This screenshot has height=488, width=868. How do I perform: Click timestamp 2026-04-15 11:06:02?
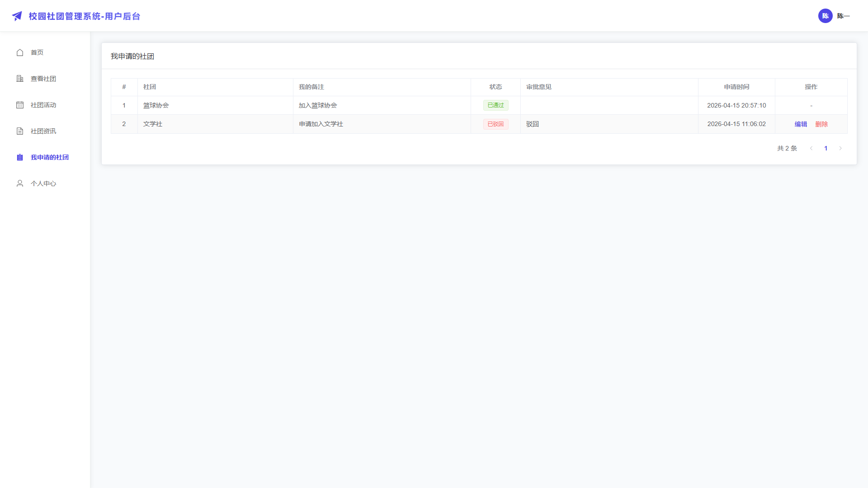click(736, 124)
